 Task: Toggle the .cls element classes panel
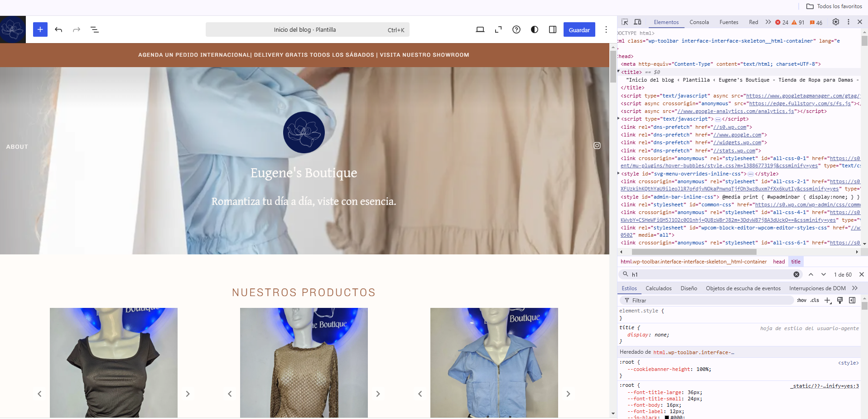(x=815, y=300)
